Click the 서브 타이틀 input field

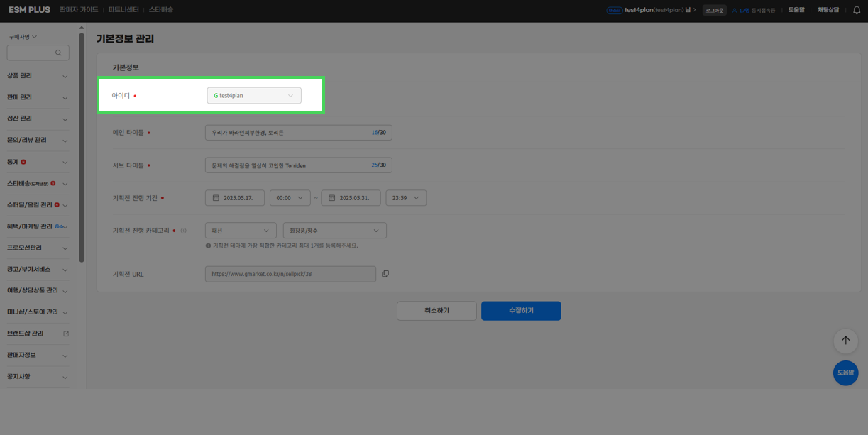tap(298, 165)
